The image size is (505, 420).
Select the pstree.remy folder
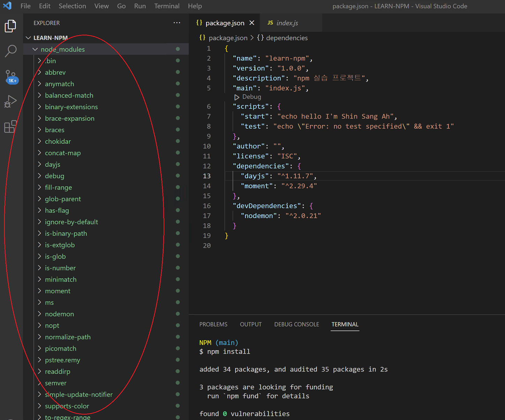[106, 360]
